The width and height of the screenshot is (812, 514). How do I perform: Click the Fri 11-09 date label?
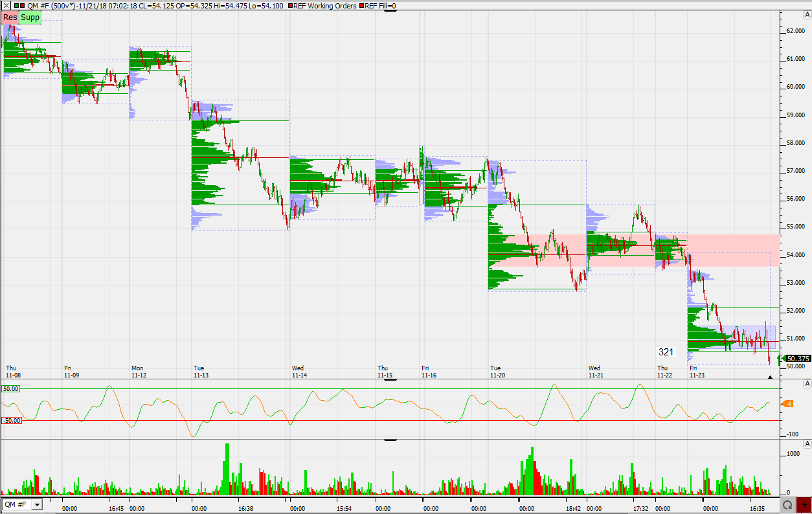tap(72, 371)
